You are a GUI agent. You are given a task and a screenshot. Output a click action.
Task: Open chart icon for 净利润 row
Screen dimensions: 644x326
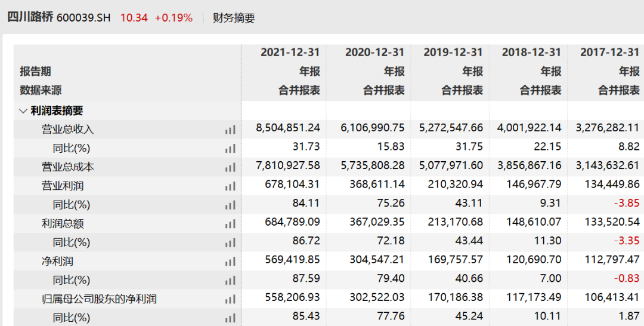click(x=230, y=262)
